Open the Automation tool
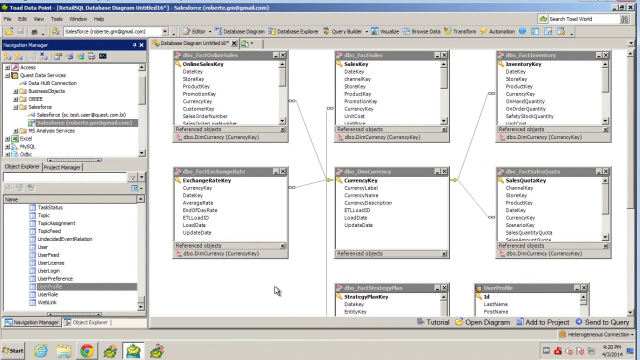640x360 pixels. (498, 31)
